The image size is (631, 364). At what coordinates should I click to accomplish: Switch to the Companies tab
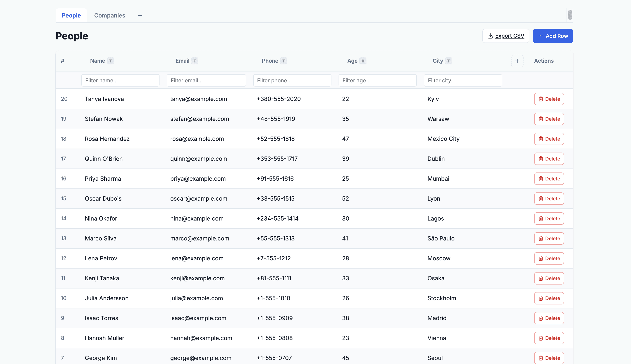(109, 15)
